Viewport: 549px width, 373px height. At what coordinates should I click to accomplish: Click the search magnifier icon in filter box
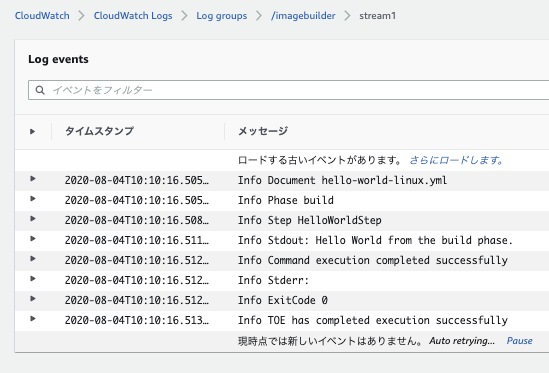click(40, 90)
